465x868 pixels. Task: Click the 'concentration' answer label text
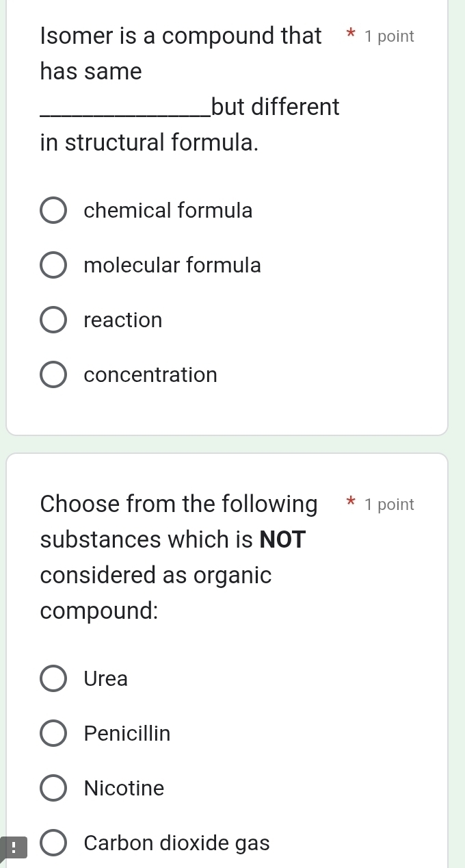pyautogui.click(x=150, y=375)
